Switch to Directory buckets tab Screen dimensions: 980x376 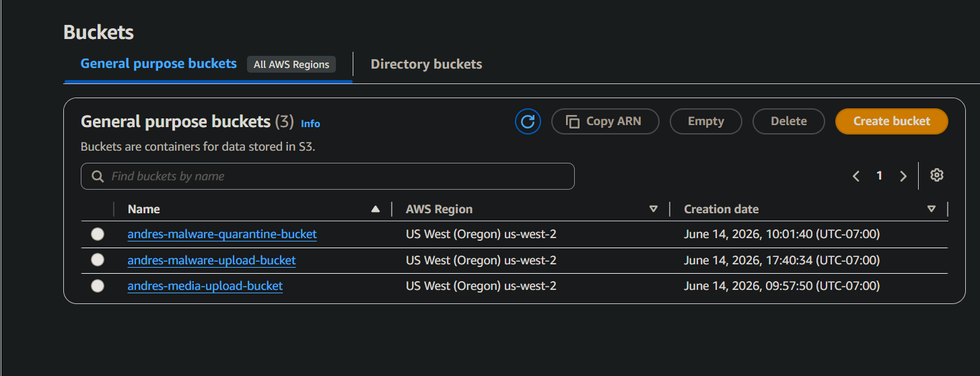click(x=426, y=65)
